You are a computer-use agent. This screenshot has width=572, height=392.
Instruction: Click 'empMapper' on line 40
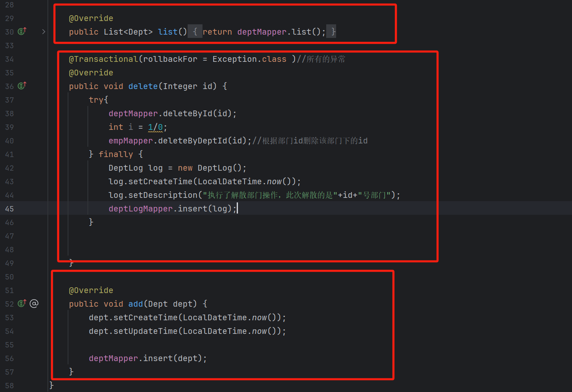131,141
